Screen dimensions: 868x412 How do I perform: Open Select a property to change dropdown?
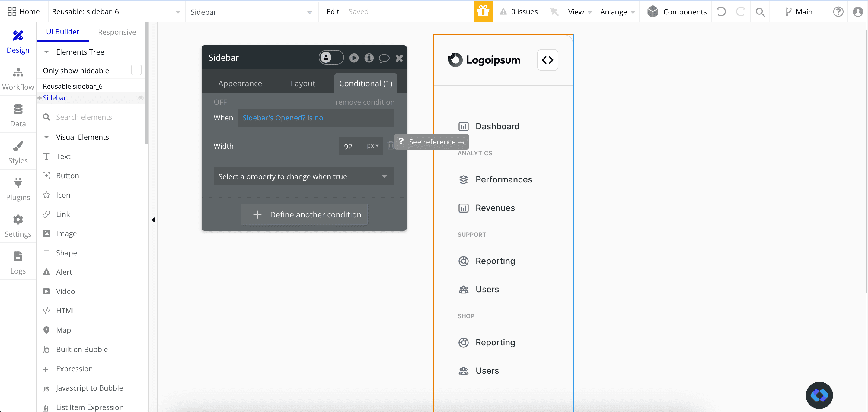click(303, 176)
